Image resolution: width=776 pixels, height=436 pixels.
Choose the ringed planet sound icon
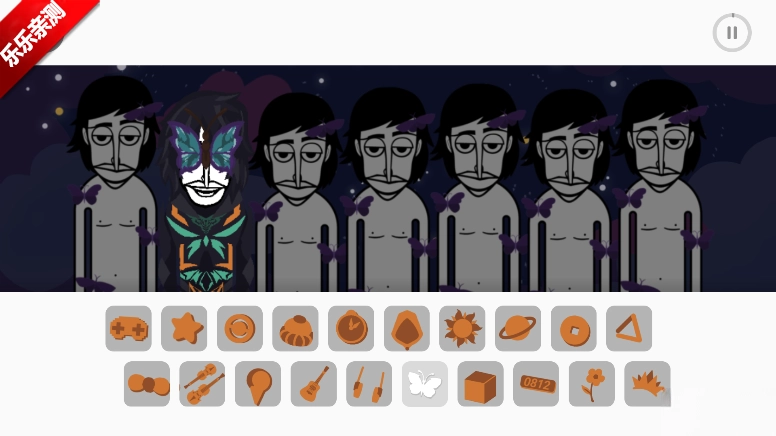tap(518, 329)
